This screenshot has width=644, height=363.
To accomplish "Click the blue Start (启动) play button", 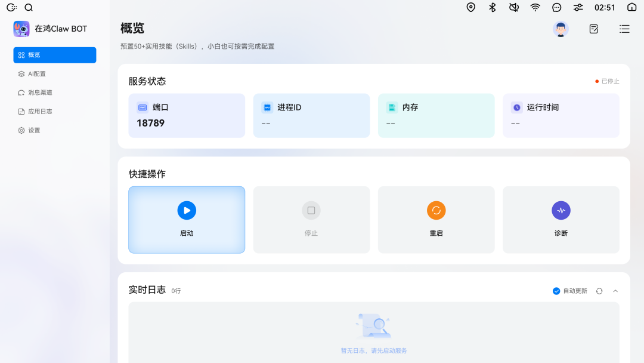I will click(187, 211).
